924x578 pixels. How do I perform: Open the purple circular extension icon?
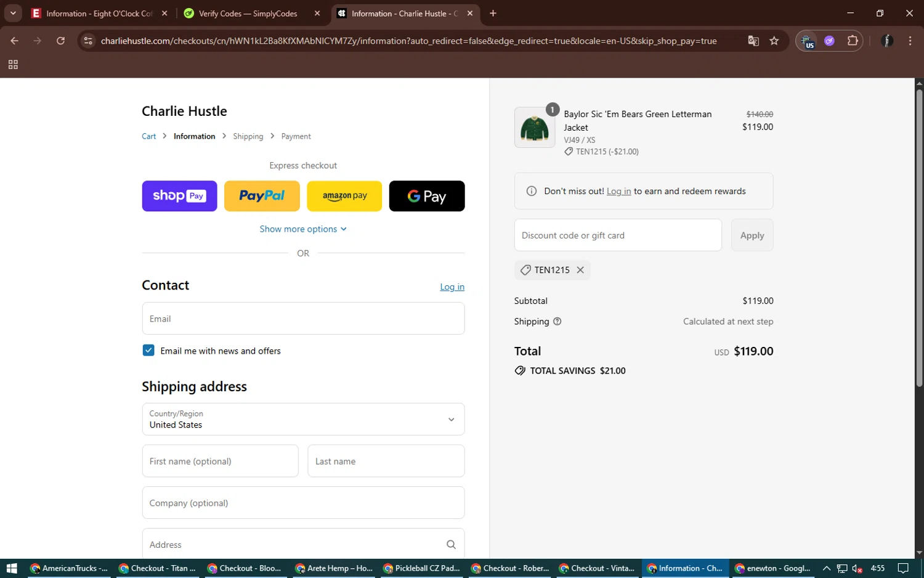click(829, 41)
